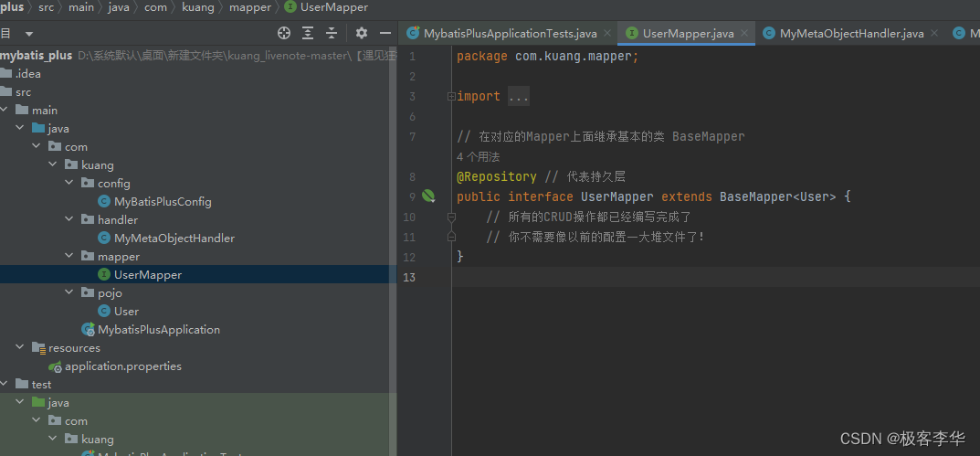Collapse the main java folder chevron
Viewport: 980px width, 456px height.
click(21, 129)
